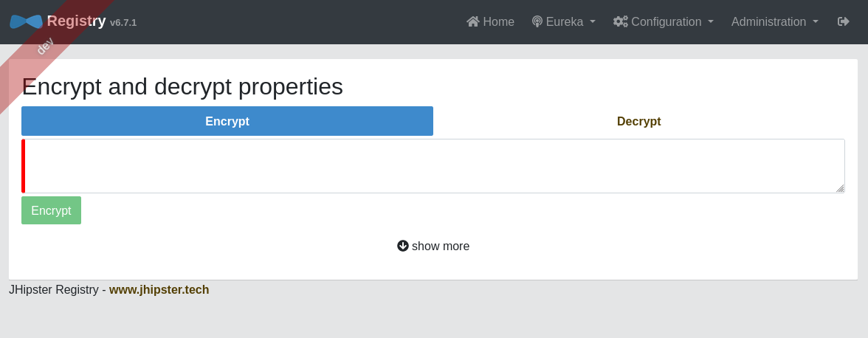The width and height of the screenshot is (868, 338).
Task: Expand the Eureka dropdown caret
Action: (x=593, y=21)
